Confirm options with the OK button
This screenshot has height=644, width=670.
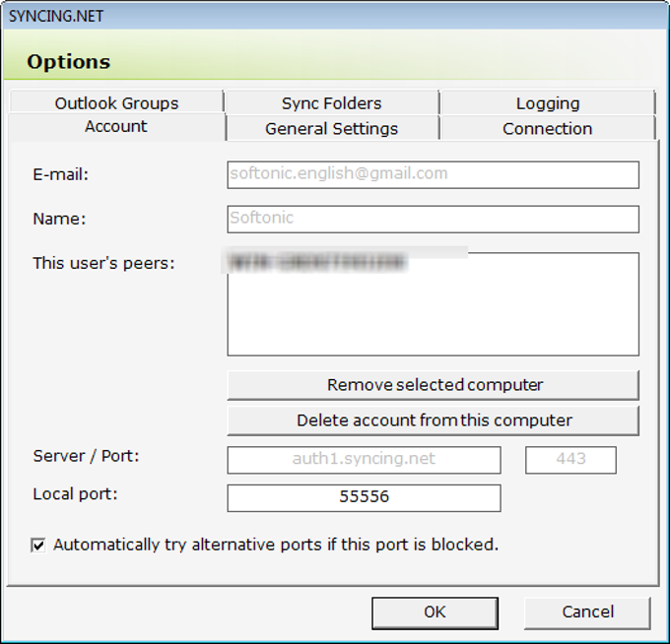click(435, 612)
